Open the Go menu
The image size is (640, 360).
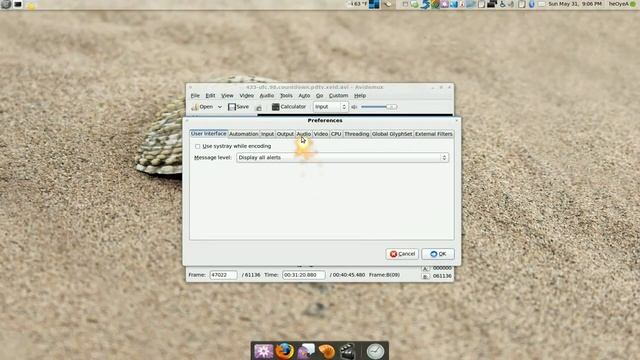coord(320,96)
